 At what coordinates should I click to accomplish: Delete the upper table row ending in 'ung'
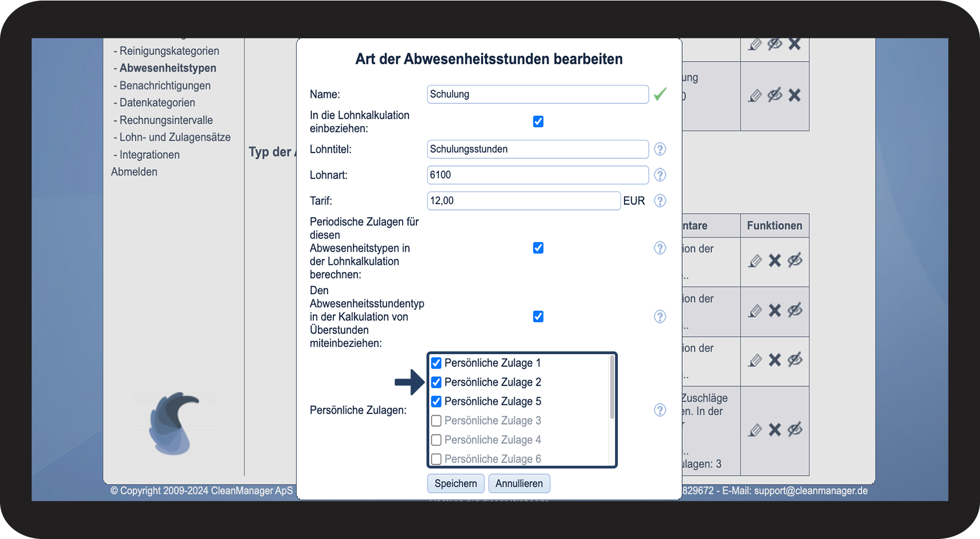(x=795, y=95)
